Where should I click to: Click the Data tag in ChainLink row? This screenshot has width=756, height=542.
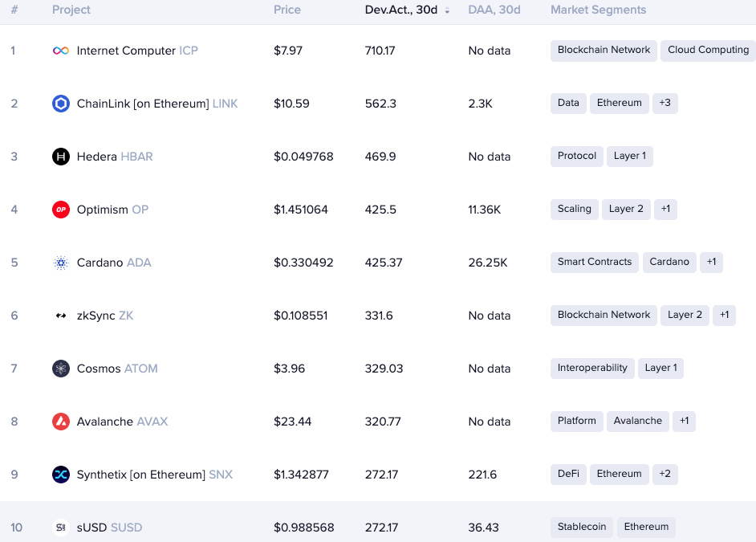(568, 104)
